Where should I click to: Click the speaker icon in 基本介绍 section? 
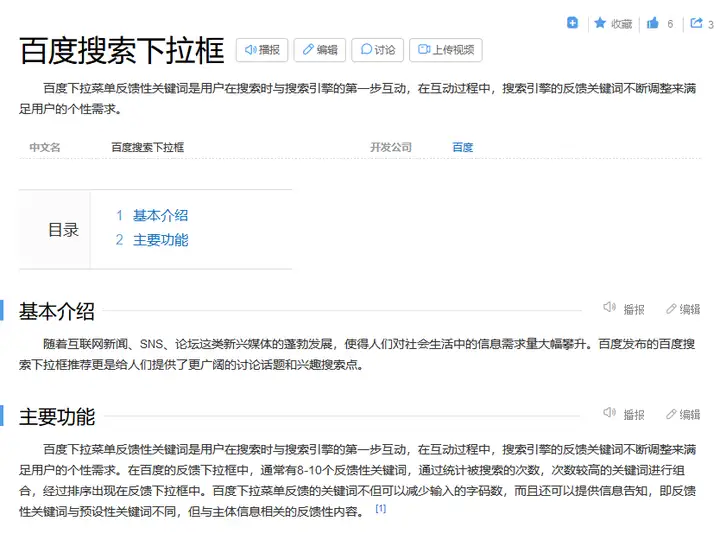click(609, 307)
